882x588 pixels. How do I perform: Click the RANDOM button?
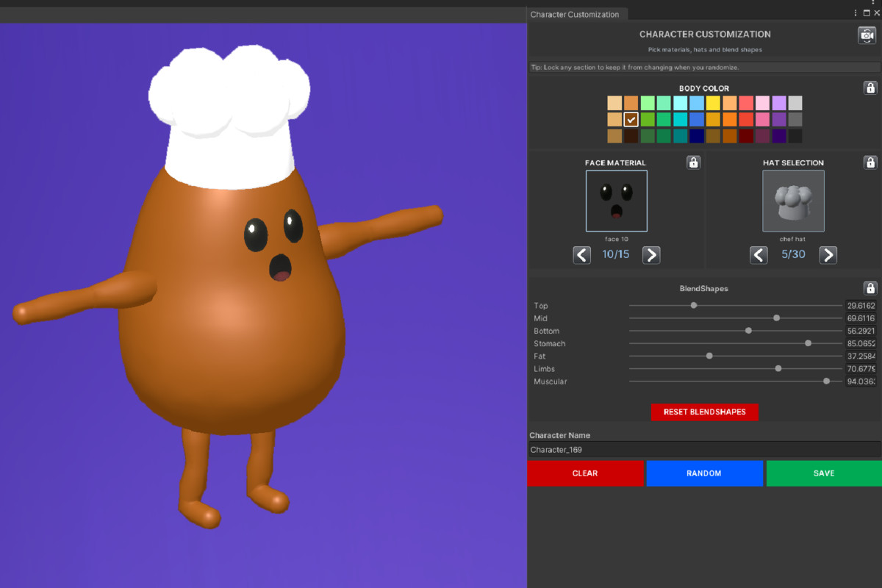coord(704,473)
